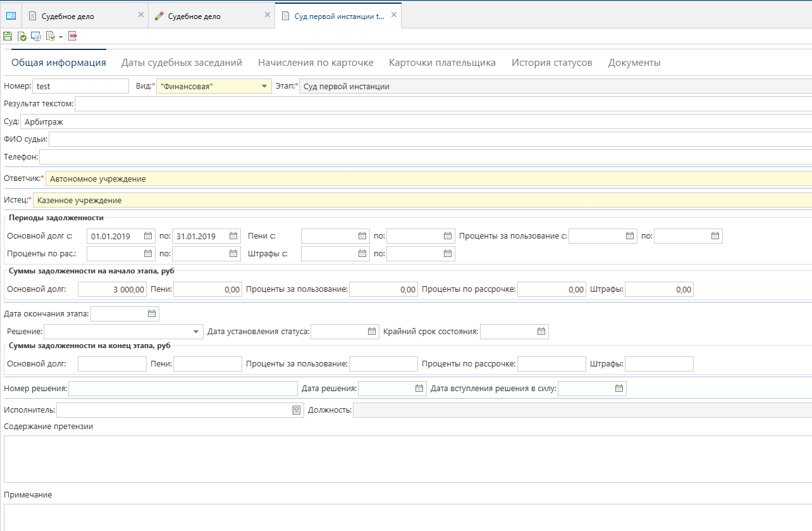Open the История статусов tab
This screenshot has width=812, height=531.
552,63
